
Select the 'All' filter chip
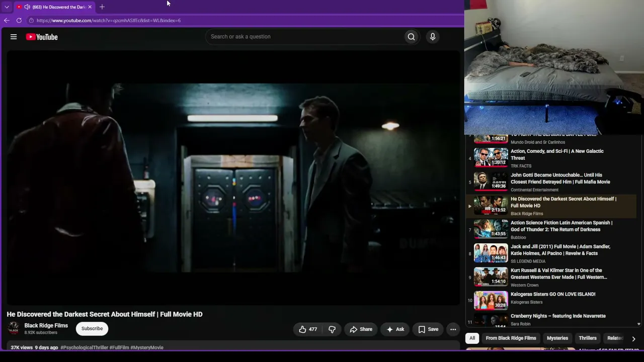[x=472, y=338]
